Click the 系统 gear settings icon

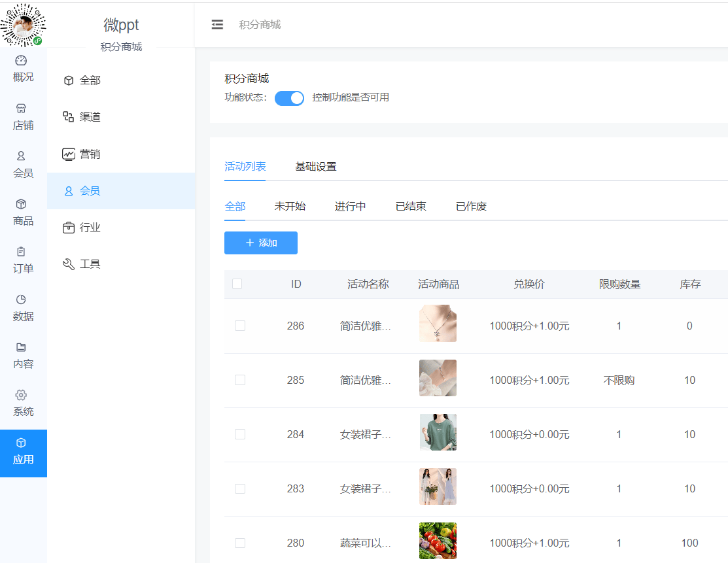click(21, 395)
